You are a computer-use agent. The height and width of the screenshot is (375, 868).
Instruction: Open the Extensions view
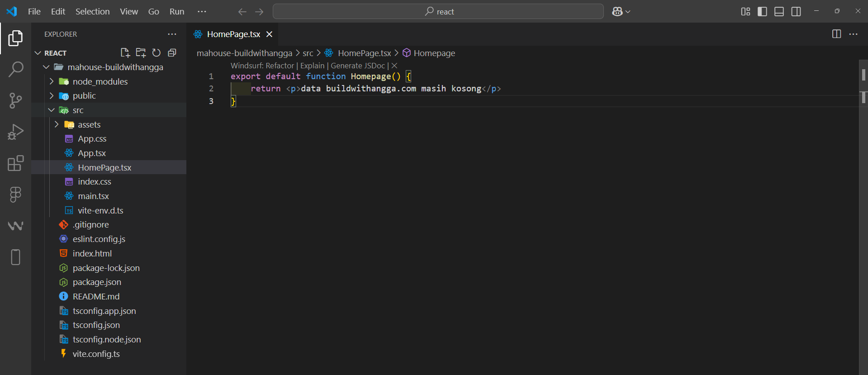pos(15,163)
